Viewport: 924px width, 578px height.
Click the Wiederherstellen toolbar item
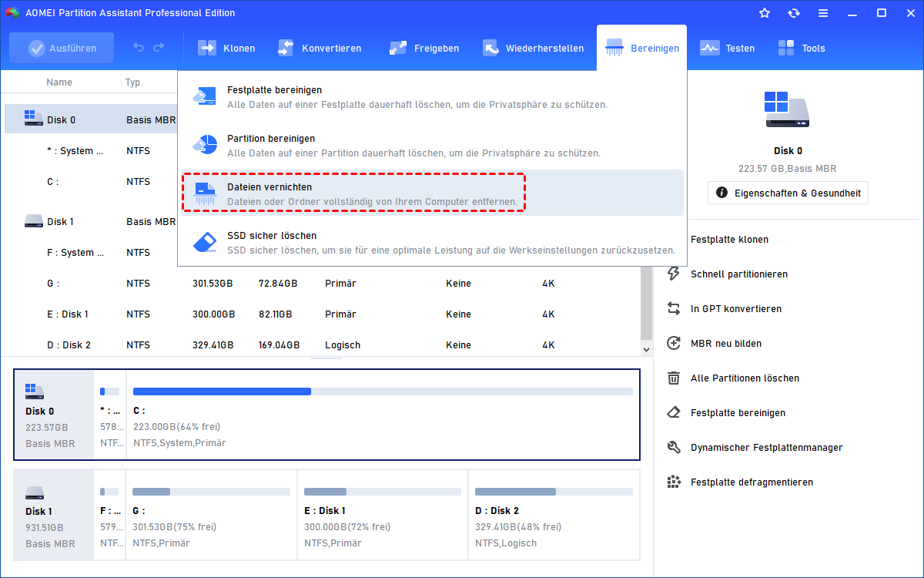[x=533, y=48]
